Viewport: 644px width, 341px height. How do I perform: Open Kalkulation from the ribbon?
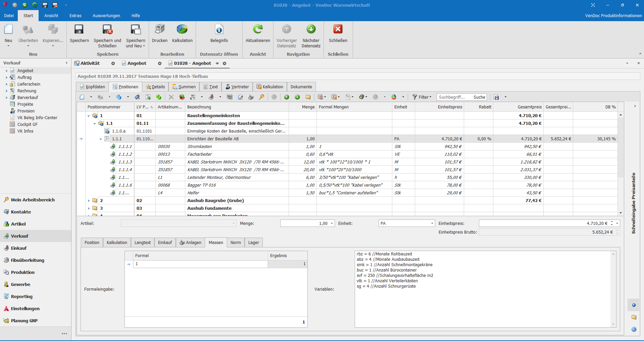(x=182, y=30)
